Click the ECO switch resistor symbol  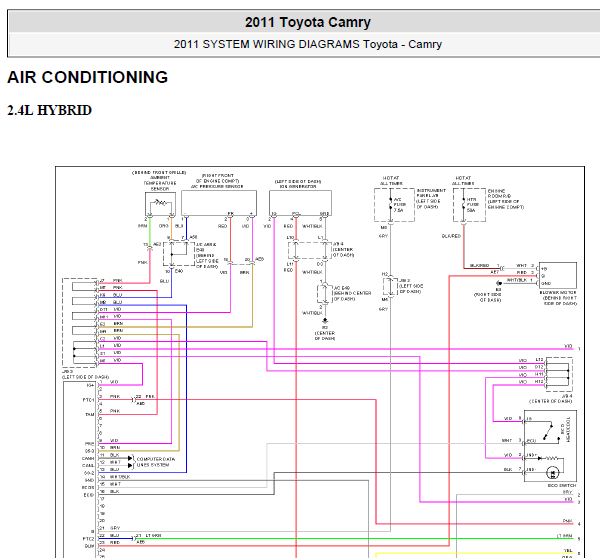point(551,458)
